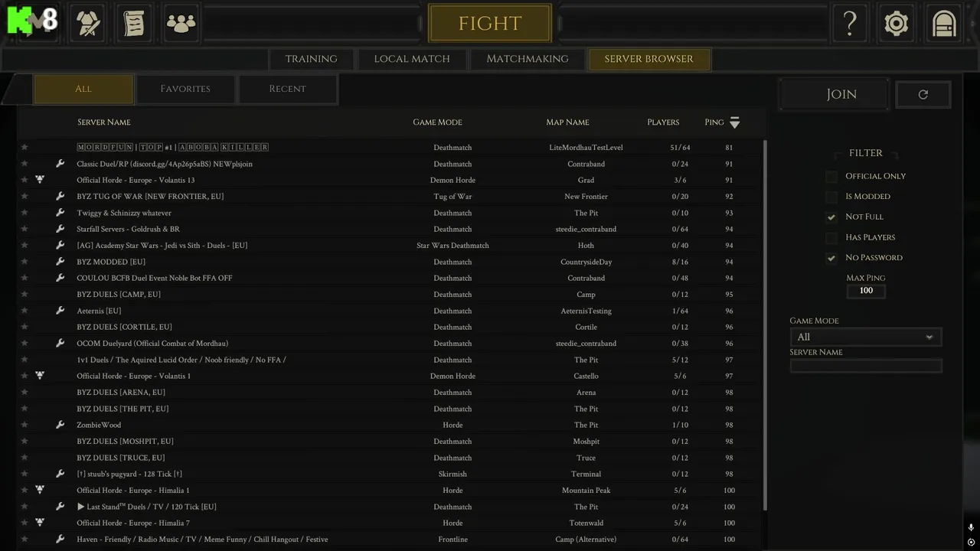Click official emblem beside Official Horde Himalia 1

click(40, 490)
